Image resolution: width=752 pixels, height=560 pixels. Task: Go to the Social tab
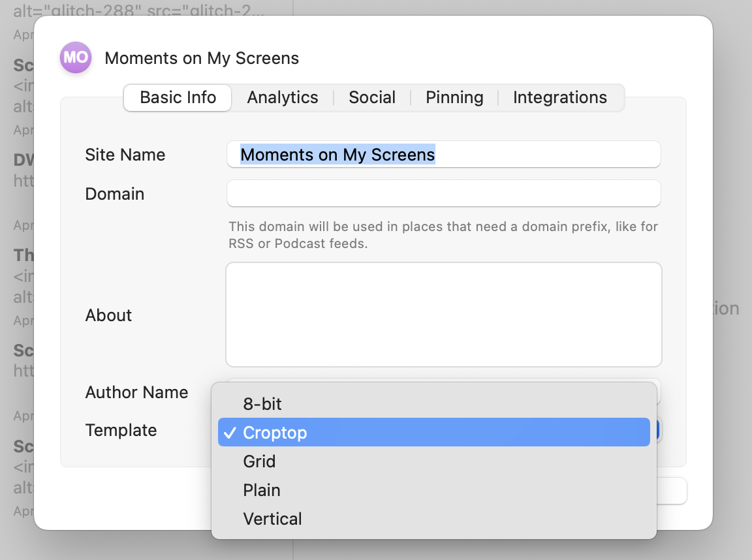coord(372,98)
